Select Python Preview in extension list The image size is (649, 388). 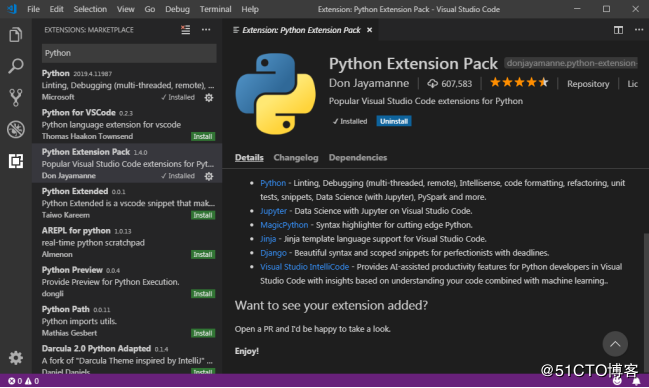[x=127, y=282]
